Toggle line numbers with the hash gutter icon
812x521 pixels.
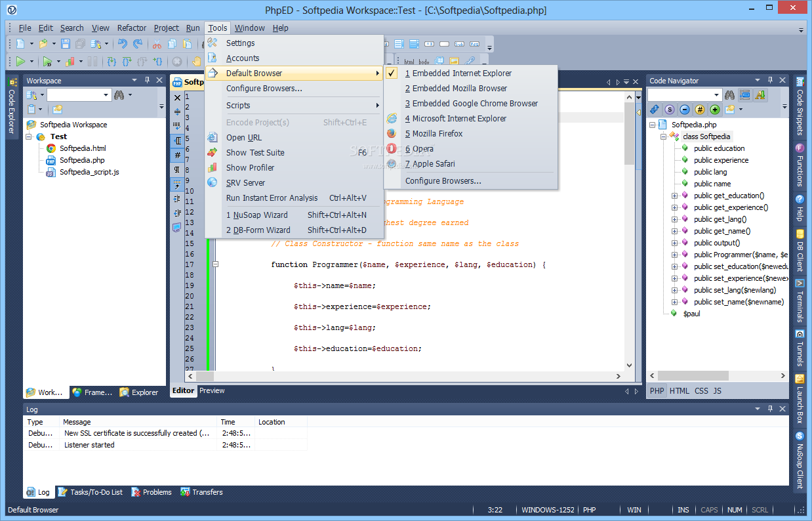tap(177, 155)
